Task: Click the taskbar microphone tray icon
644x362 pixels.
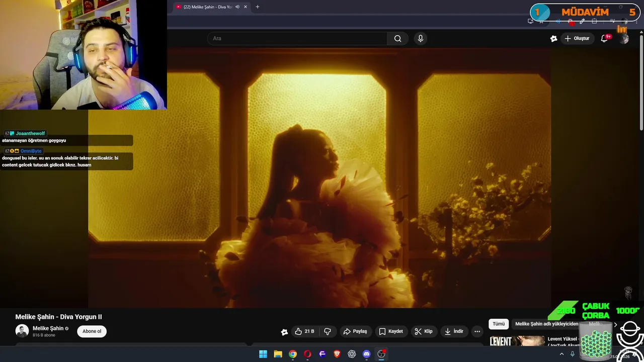Action: (x=573, y=354)
